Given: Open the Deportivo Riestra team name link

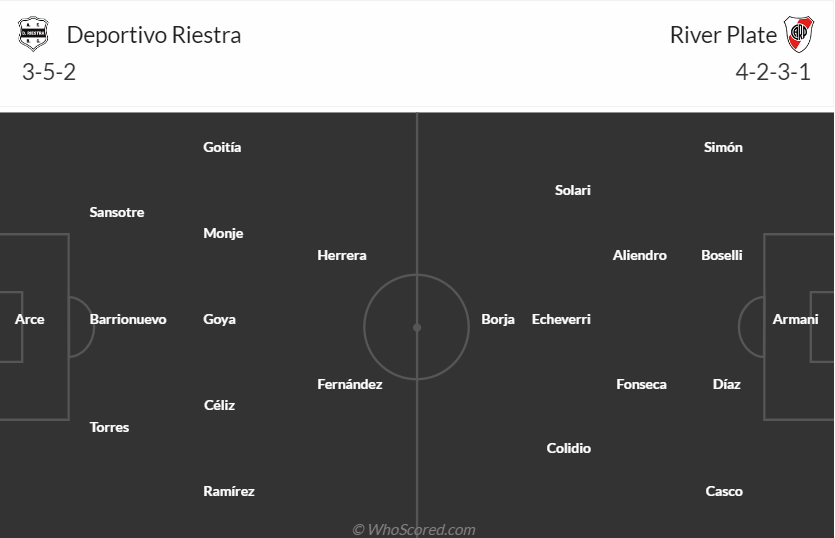Looking at the screenshot, I should pyautogui.click(x=154, y=35).
